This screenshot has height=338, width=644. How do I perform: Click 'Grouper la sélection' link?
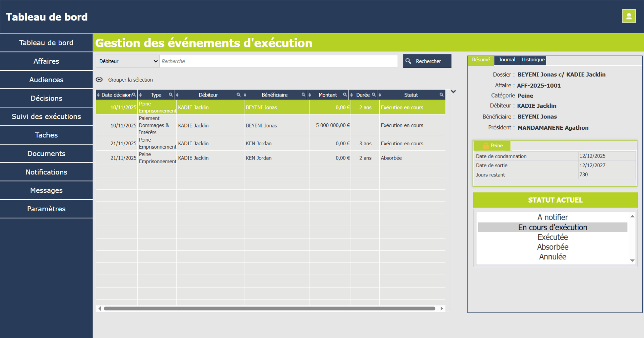(x=130, y=80)
